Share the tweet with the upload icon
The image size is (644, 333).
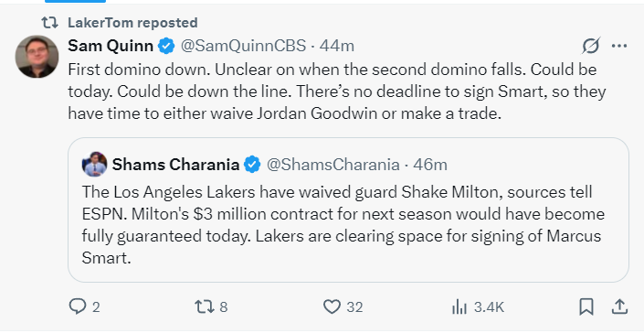(619, 306)
